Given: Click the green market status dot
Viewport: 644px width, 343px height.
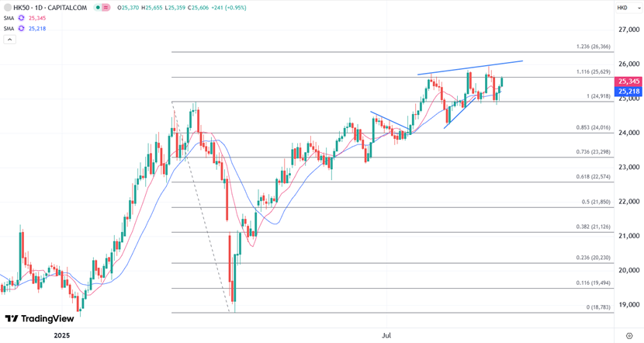Looking at the screenshot, I should (x=99, y=8).
